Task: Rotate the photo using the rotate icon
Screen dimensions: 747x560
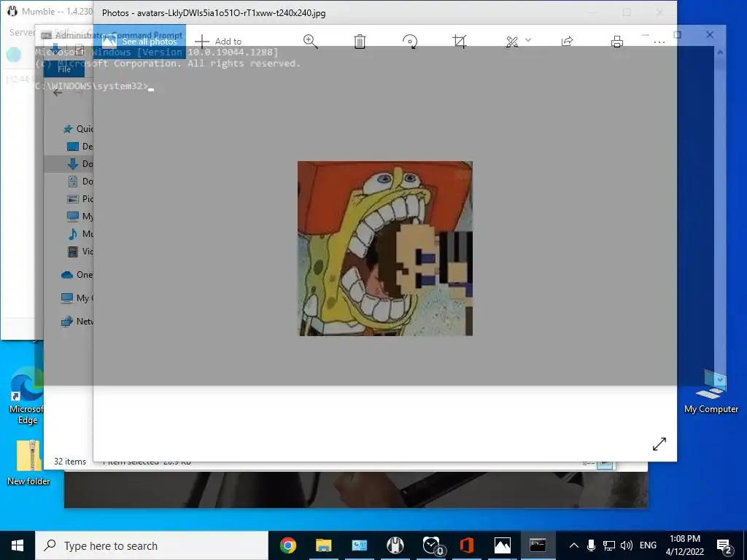Action: tap(410, 42)
